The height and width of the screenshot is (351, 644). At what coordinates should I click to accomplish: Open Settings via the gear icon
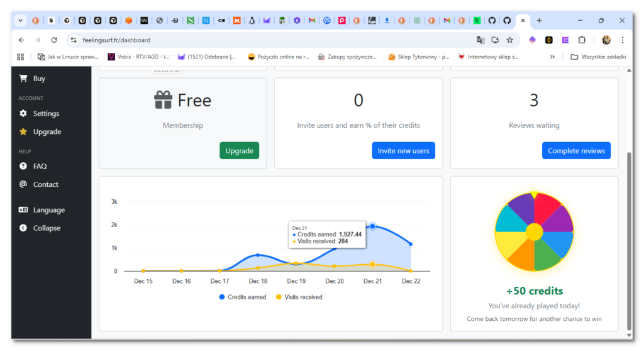pyautogui.click(x=23, y=114)
